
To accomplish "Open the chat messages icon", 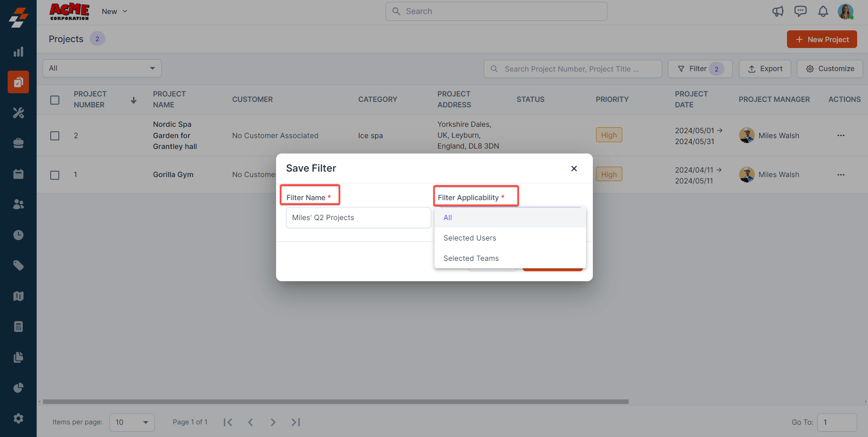I will pos(800,11).
